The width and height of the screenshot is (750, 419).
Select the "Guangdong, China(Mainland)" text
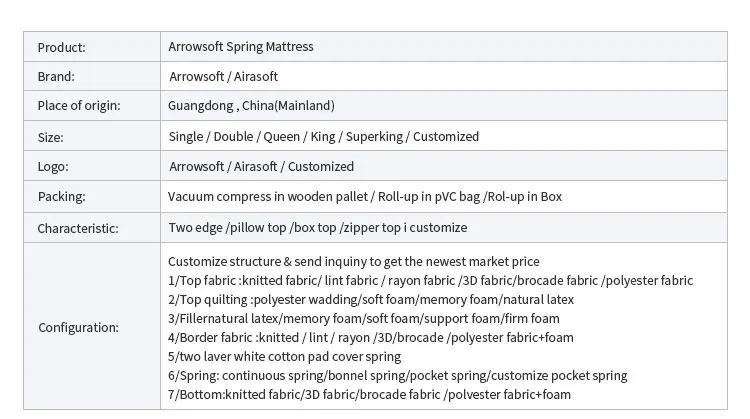tap(251, 106)
